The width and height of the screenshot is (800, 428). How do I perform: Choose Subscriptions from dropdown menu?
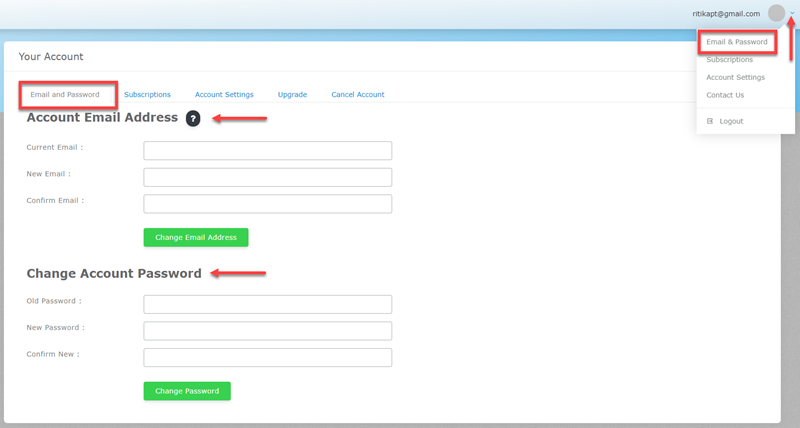tap(730, 60)
